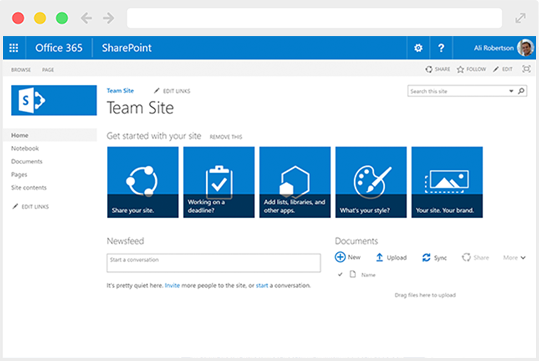
Task: Open Your site. Your brand. tile
Action: coord(447,182)
